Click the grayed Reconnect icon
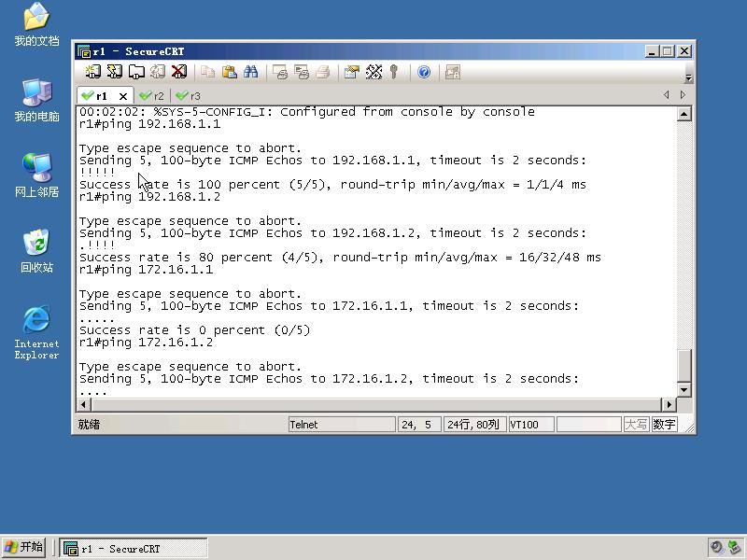Viewport: 747px width, 560px height. [158, 72]
